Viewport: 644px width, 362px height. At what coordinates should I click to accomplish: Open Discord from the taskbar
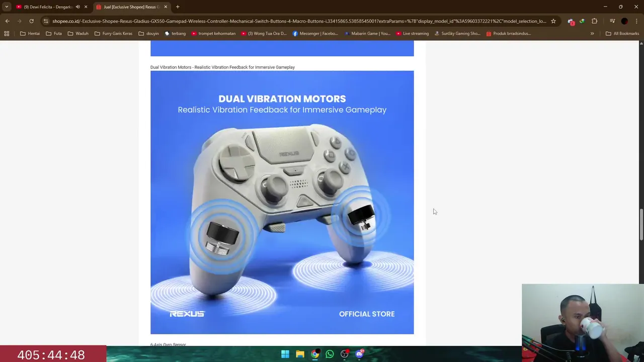359,354
